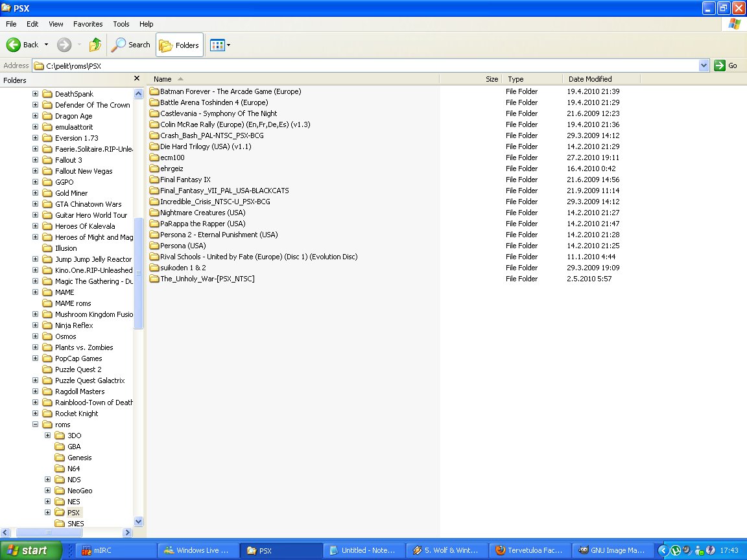Click the Up folder icon

click(95, 45)
